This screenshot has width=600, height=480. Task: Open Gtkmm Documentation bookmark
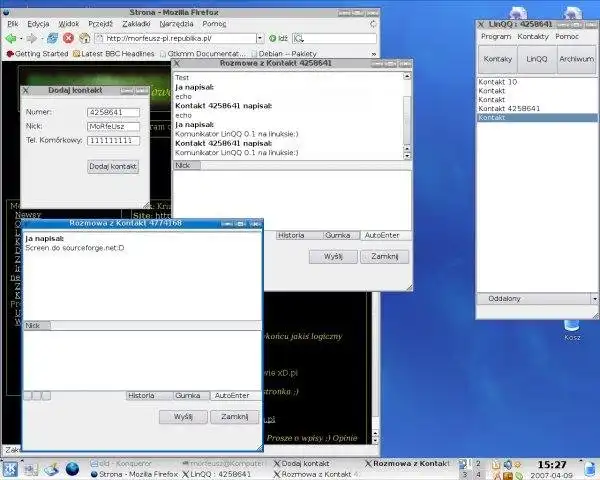point(202,54)
